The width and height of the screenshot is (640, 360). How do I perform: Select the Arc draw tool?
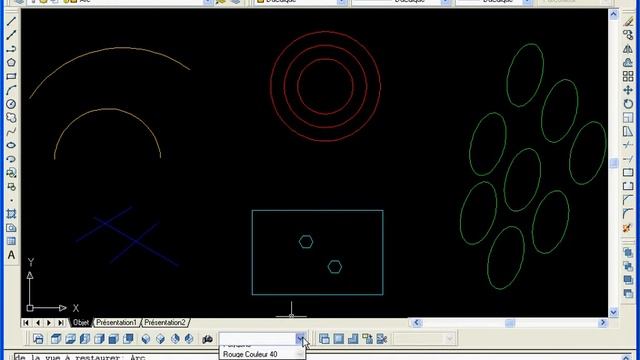tap(11, 90)
